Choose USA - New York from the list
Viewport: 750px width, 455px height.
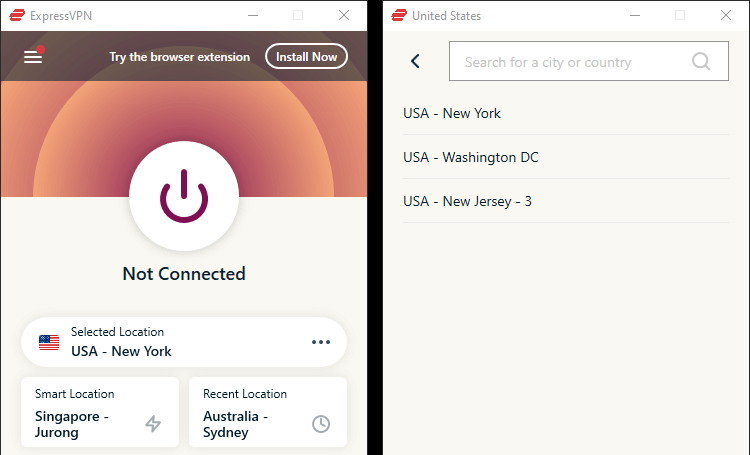tap(566, 113)
